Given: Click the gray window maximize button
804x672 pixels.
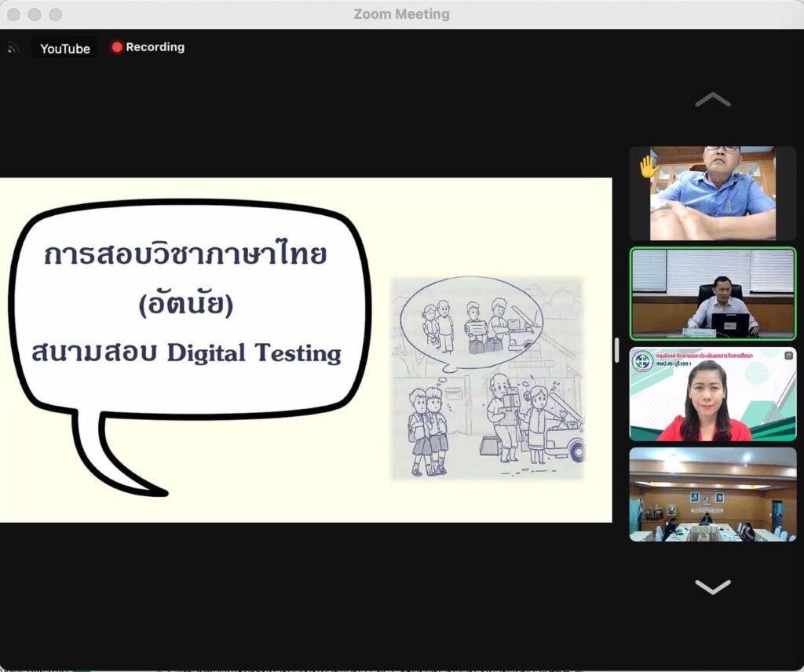Looking at the screenshot, I should 55,14.
